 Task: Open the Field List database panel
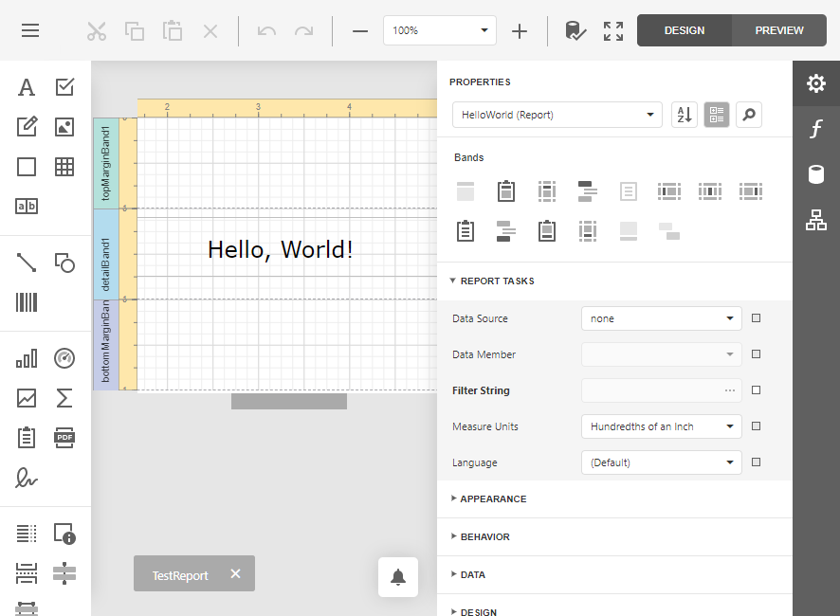[815, 174]
